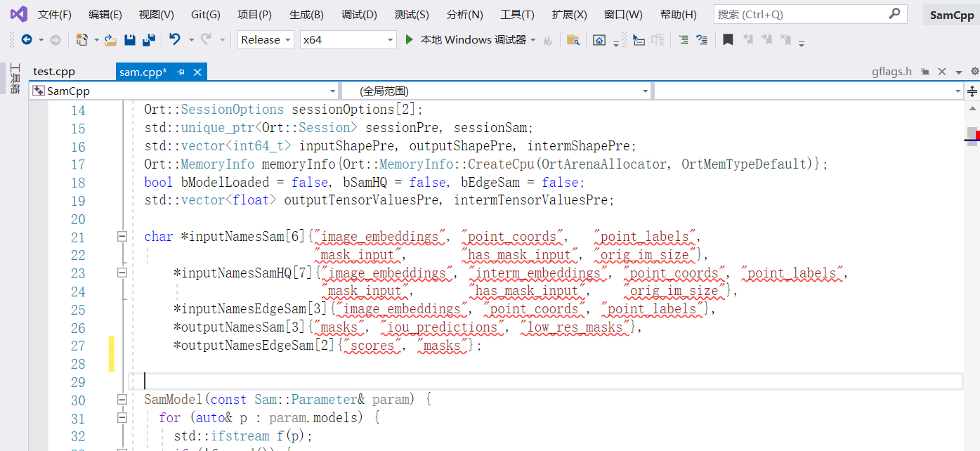Open the x64 platform dropdown
This screenshot has height=451, width=980.
[347, 40]
